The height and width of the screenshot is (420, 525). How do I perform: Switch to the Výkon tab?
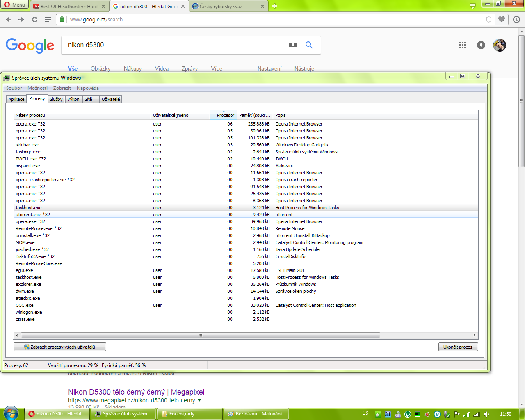pyautogui.click(x=73, y=99)
